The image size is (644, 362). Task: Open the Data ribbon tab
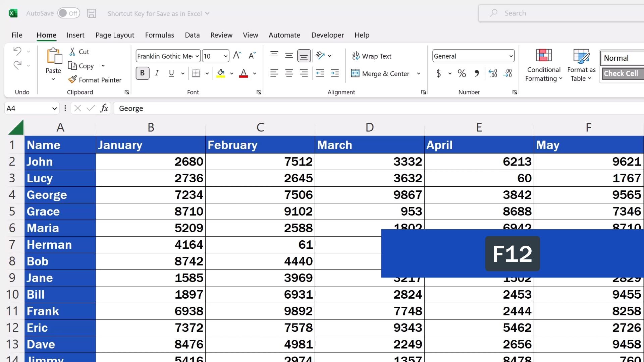(192, 35)
